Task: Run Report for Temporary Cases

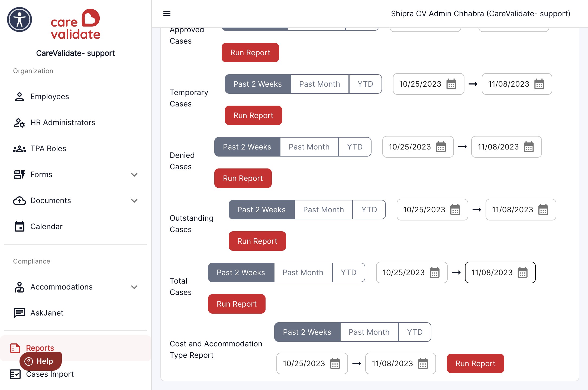Action: pos(253,115)
